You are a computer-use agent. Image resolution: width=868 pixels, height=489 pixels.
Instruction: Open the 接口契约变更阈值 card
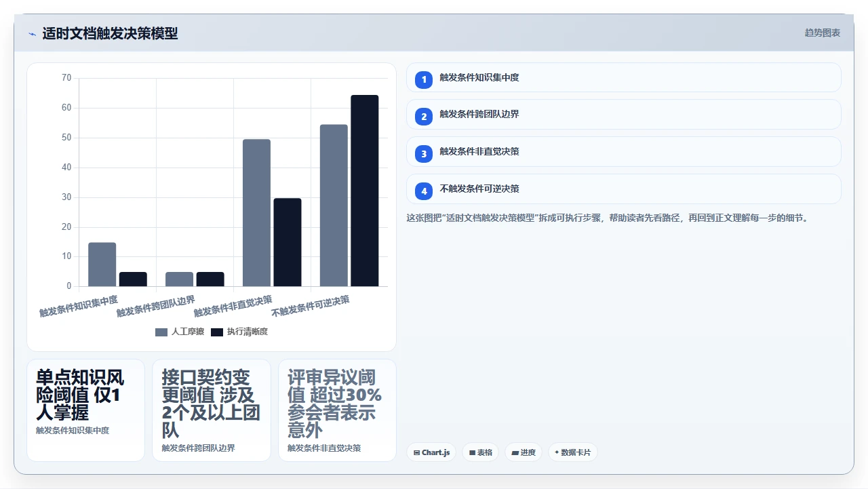[x=212, y=410]
